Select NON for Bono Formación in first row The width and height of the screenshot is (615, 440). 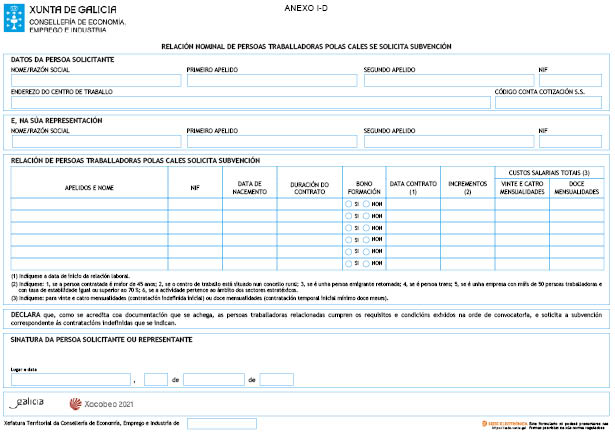[x=366, y=203]
